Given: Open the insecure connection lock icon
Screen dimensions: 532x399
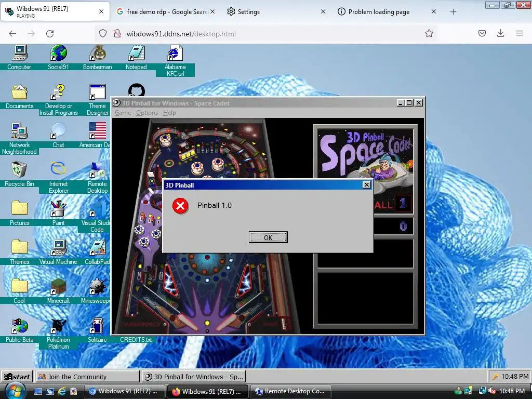Looking at the screenshot, I should [117, 33].
